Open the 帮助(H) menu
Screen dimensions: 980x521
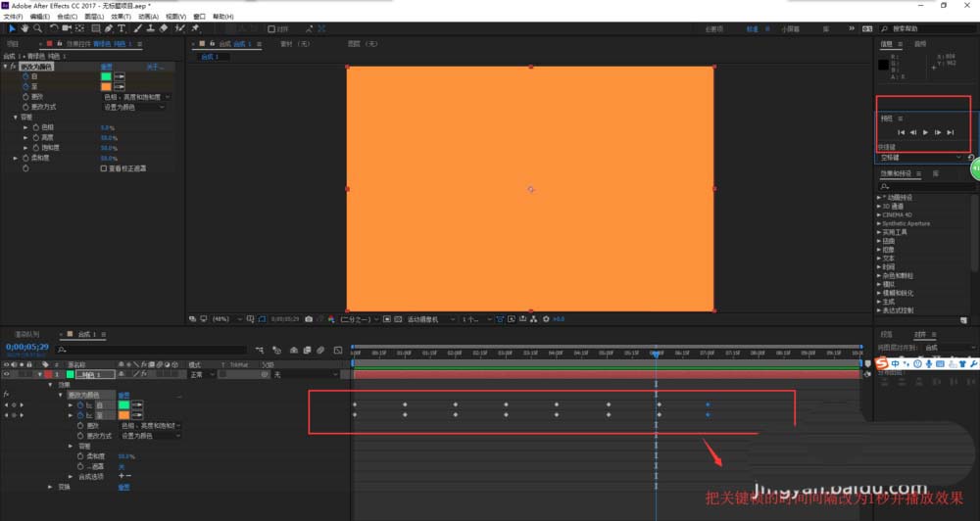pyautogui.click(x=223, y=17)
